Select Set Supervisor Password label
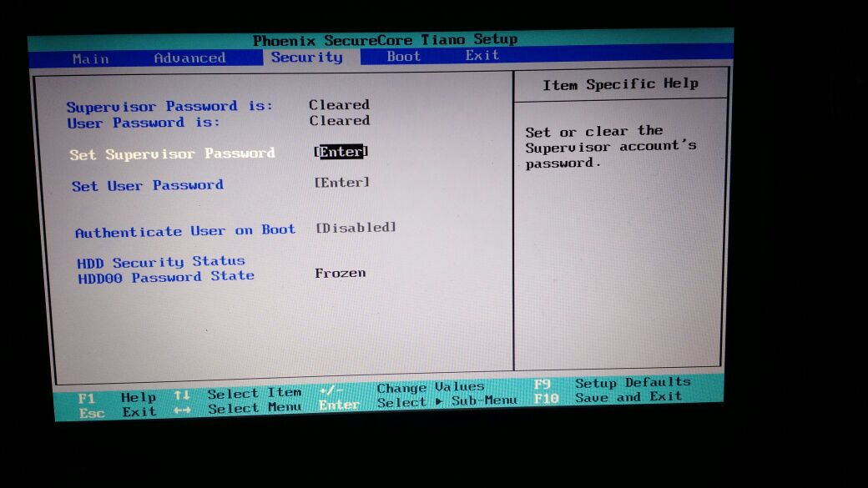868x488 pixels. 172,153
